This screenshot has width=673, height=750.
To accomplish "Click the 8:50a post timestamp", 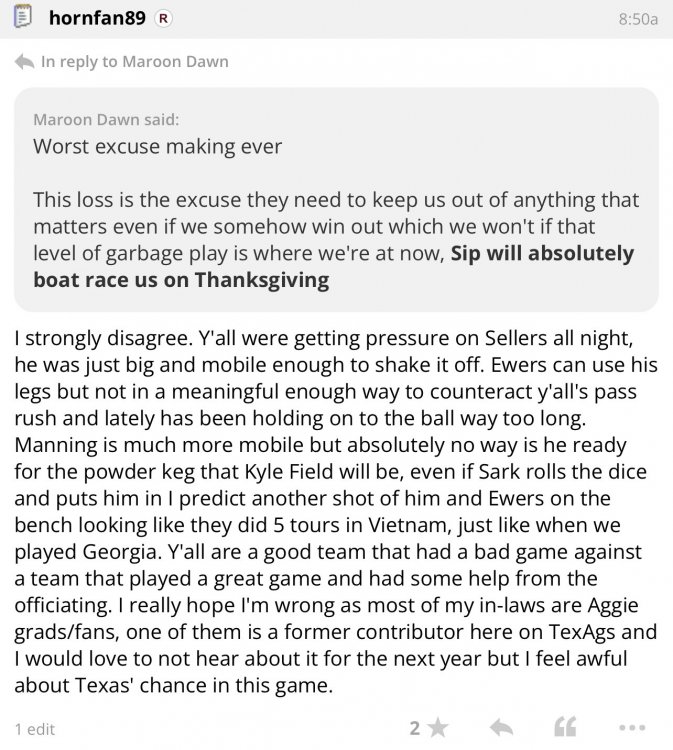I will (x=636, y=20).
